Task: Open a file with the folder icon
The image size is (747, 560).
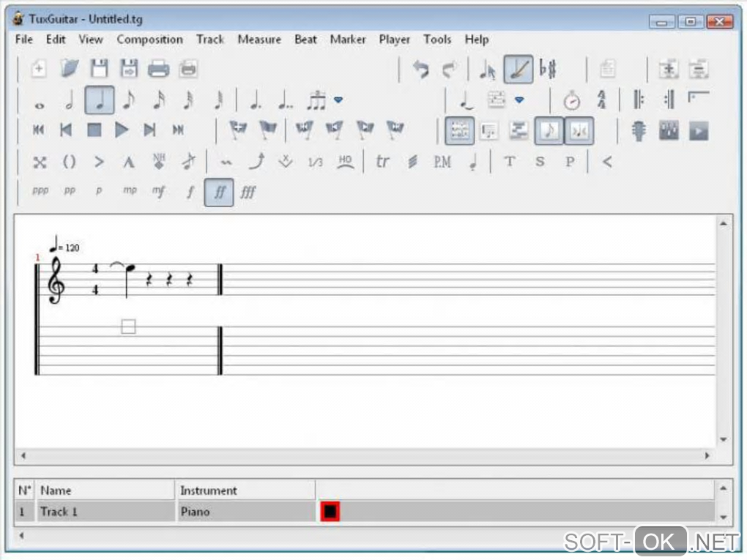Action: coord(70,69)
